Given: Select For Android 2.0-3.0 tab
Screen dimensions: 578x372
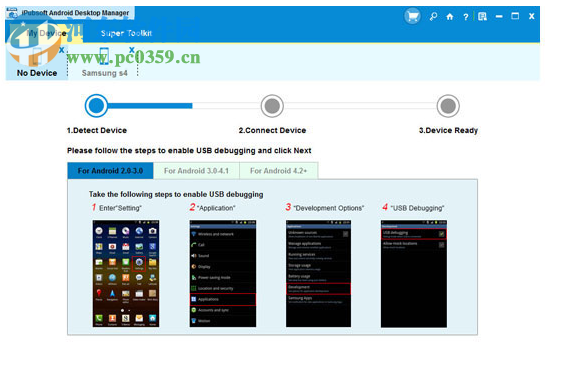Looking at the screenshot, I should point(110,171).
